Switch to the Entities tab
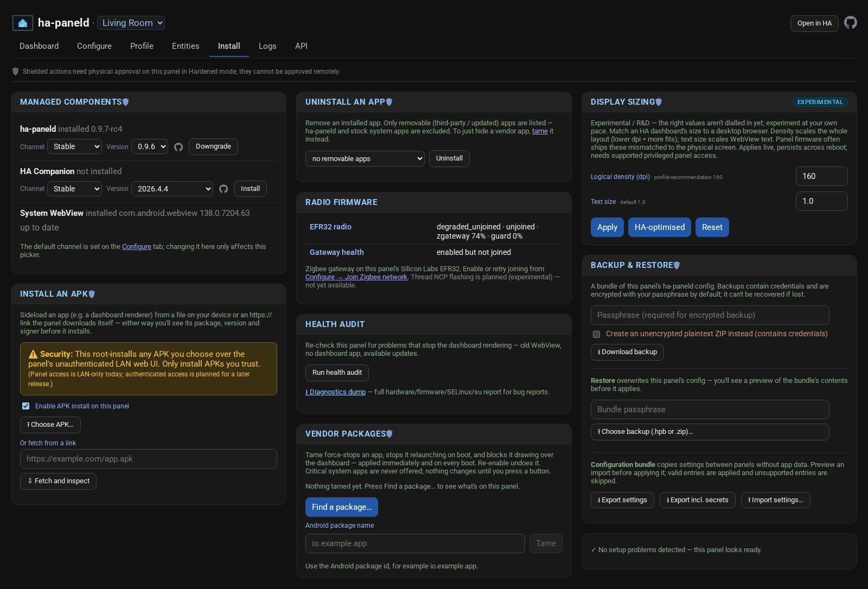Viewport: 868px width, 589px height. point(186,46)
